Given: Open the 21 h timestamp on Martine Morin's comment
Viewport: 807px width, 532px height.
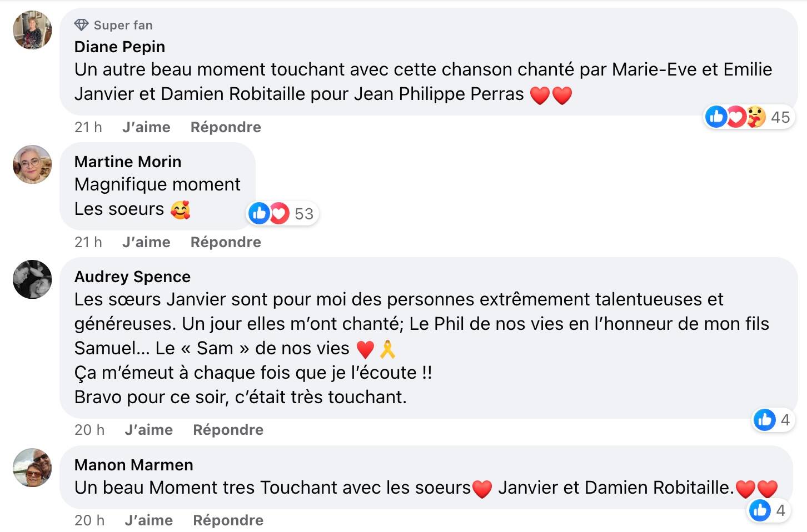Looking at the screenshot, I should pyautogui.click(x=88, y=242).
